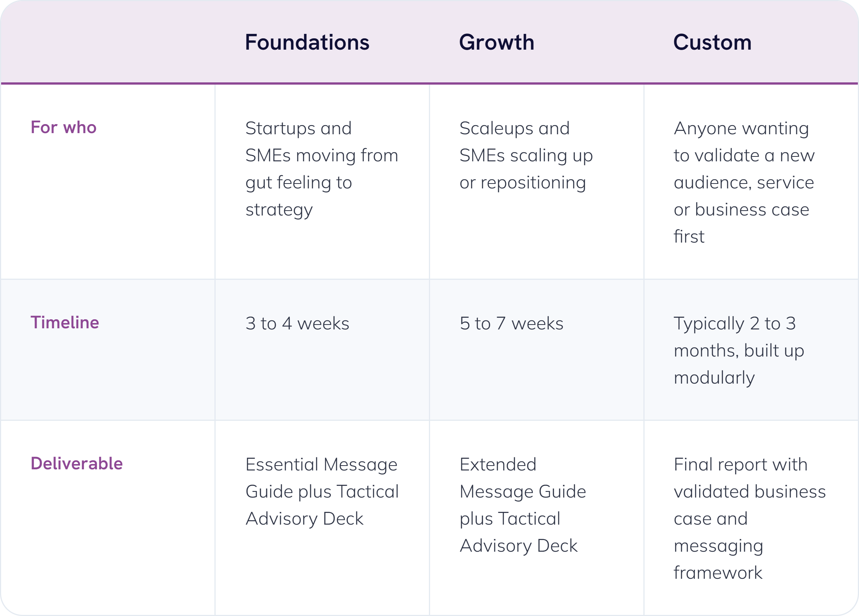859x616 pixels.
Task: Select the For who row label
Action: coord(64,127)
